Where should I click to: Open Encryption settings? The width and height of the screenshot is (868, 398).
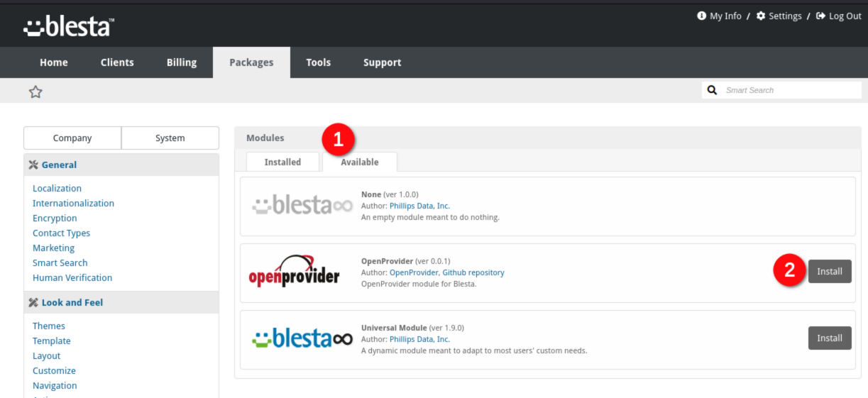point(55,219)
